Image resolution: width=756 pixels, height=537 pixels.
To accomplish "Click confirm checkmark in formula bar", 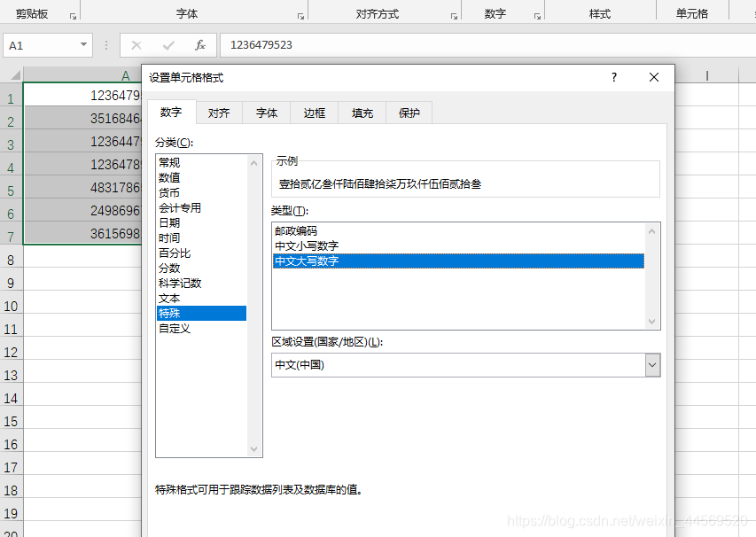I will 168,45.
